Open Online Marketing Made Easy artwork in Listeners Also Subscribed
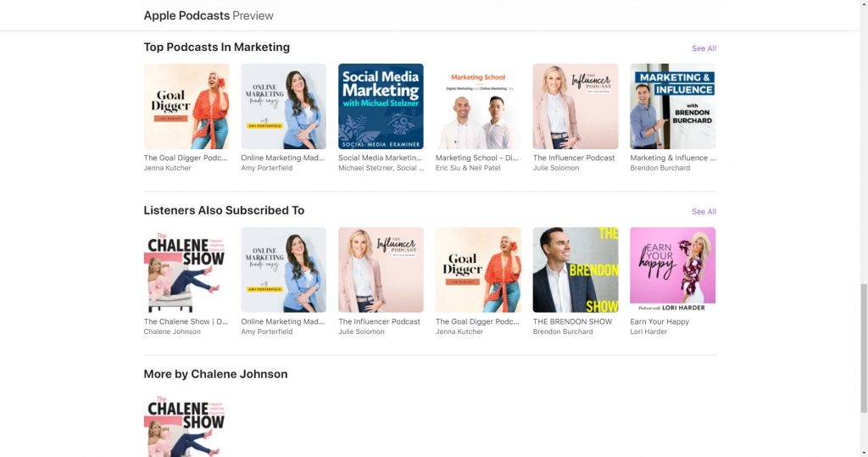 coord(283,270)
